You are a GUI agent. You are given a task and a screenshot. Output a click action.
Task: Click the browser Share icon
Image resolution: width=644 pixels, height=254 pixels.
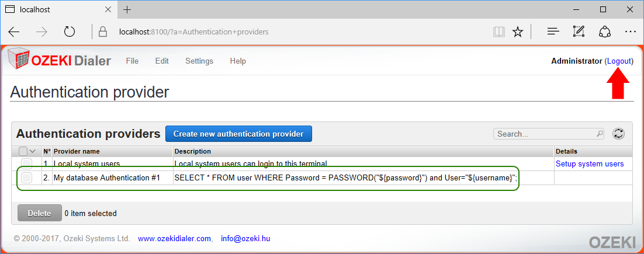pyautogui.click(x=605, y=32)
